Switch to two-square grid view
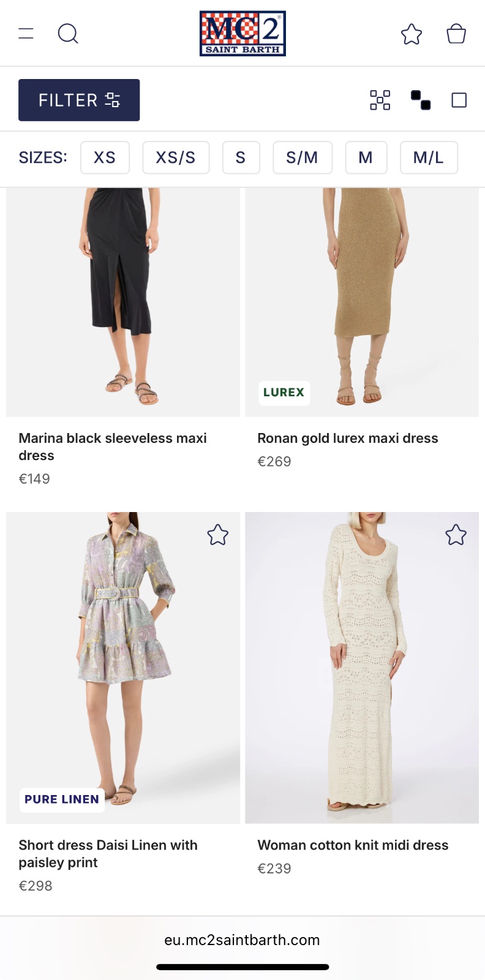The width and height of the screenshot is (485, 980). pyautogui.click(x=421, y=100)
